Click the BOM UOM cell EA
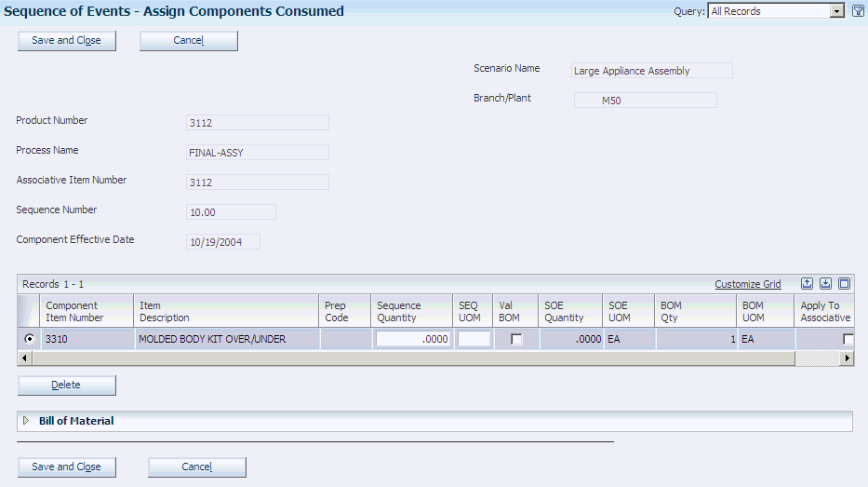Screen dimensions: 868x487 (x=767, y=339)
